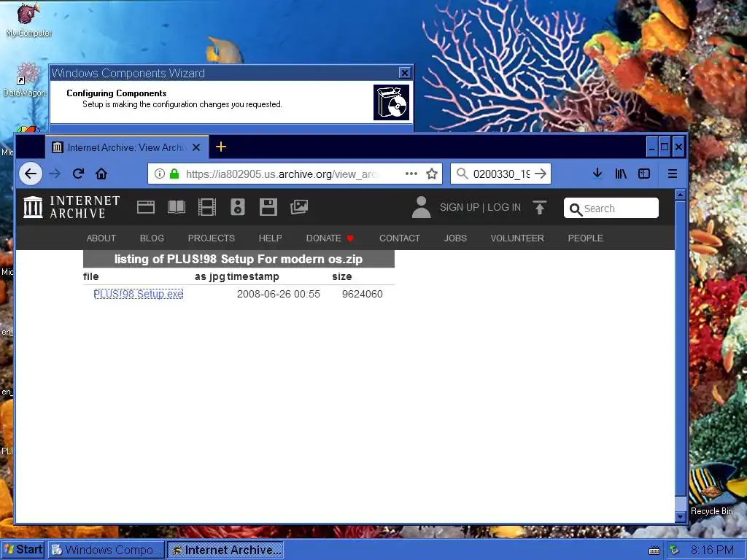
Task: Click the forward navigation arrow
Action: (55, 174)
